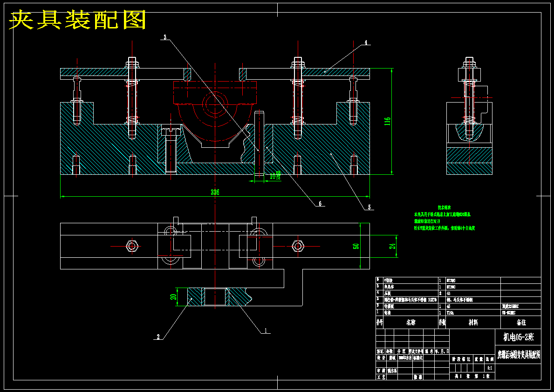Click part callout number "3" above the main view
Image resolution: width=554 pixels, height=392 pixels.
[164, 37]
